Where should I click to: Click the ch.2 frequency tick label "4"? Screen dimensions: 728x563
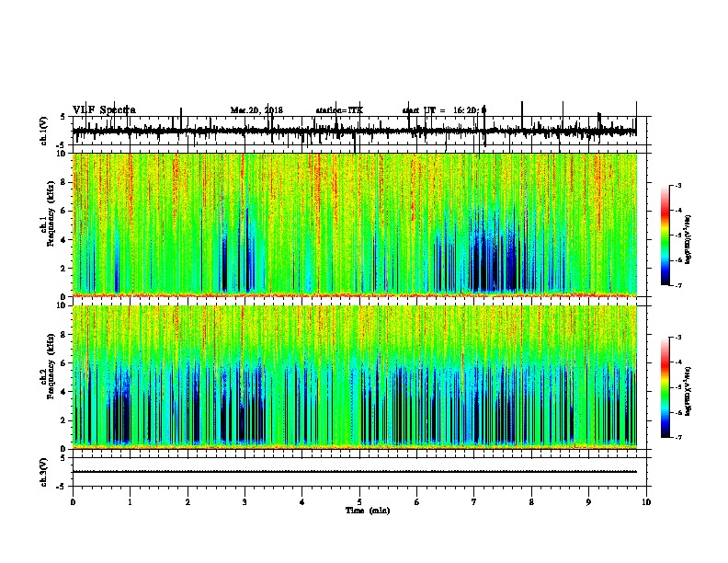(64, 392)
